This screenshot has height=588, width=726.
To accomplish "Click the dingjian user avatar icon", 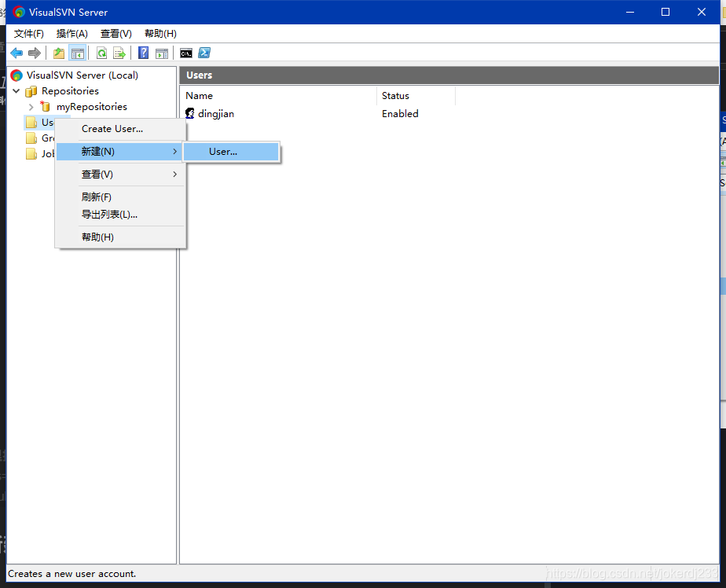I will click(190, 113).
